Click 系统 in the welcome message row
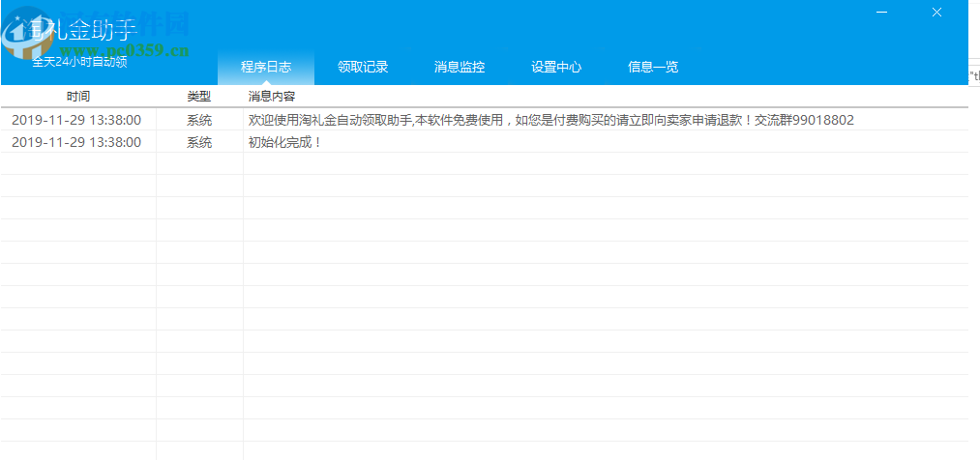This screenshot has width=980, height=460. tap(199, 120)
